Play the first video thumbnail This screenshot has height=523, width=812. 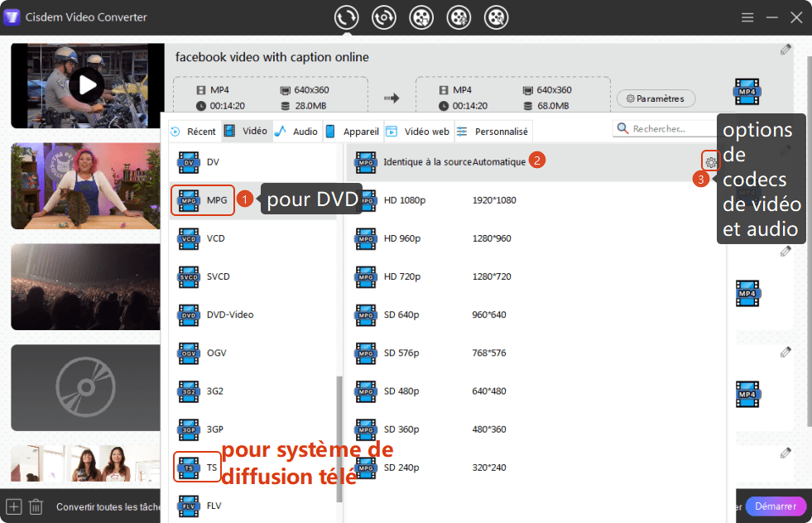[x=87, y=85]
